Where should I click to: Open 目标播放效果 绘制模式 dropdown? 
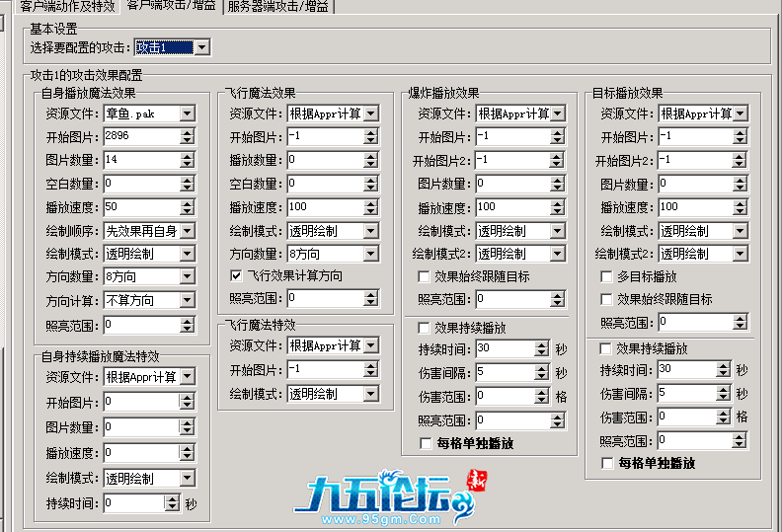pyautogui.click(x=741, y=231)
